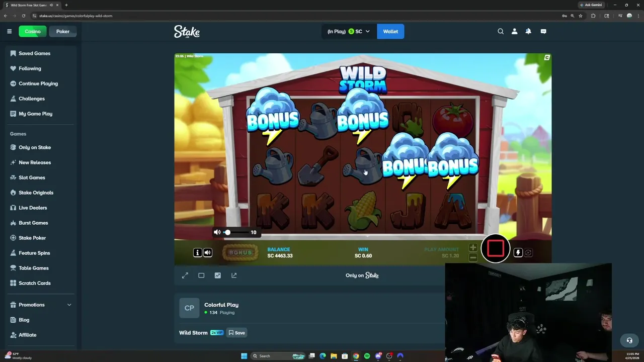
Task: Reload the page
Action: click(x=23, y=16)
